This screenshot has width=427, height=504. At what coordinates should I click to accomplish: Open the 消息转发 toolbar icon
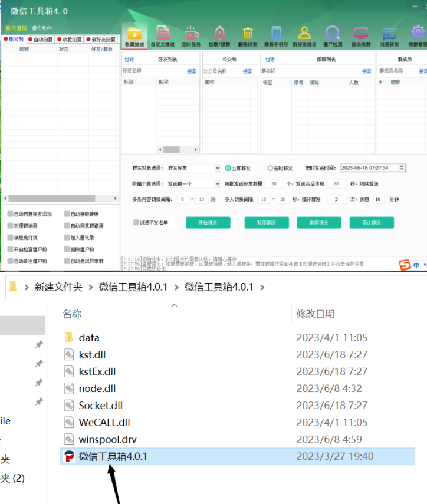(389, 35)
